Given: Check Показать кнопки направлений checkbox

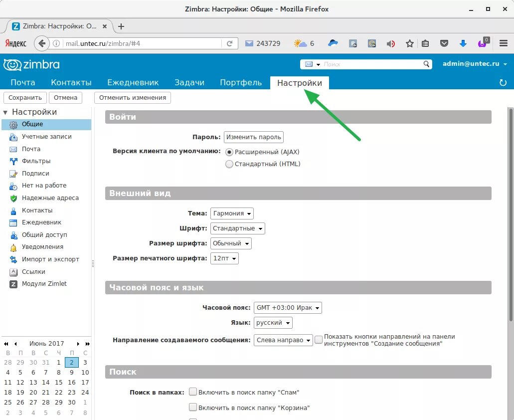Looking at the screenshot, I should (x=318, y=340).
